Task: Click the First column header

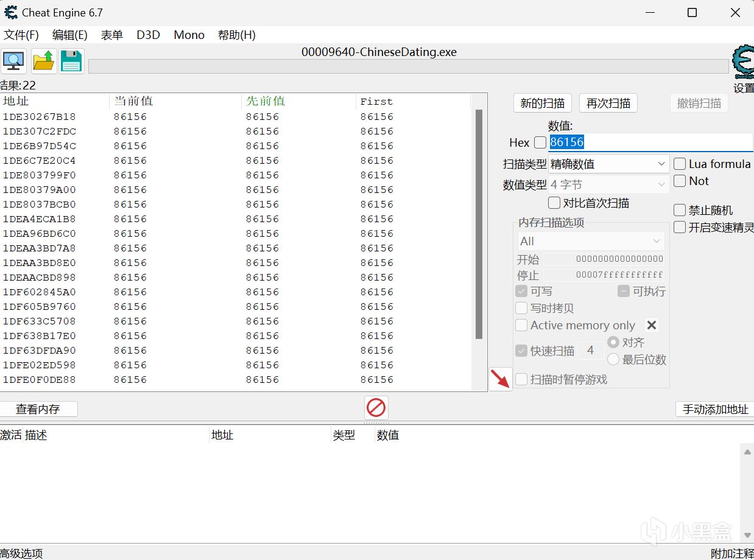Action: coord(413,101)
